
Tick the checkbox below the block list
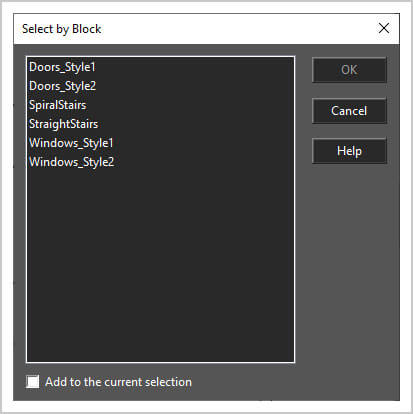[x=33, y=382]
